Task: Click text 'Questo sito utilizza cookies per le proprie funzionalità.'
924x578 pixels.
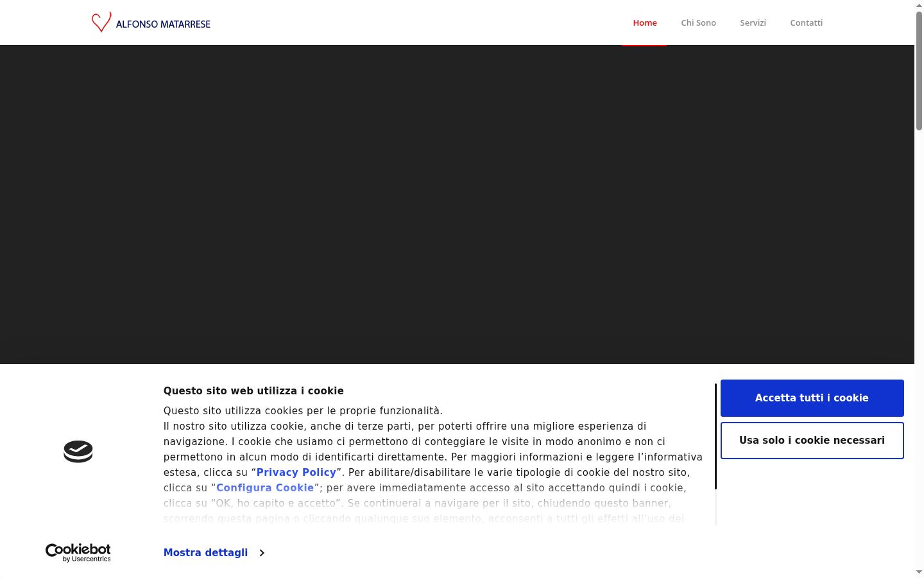Action: (303, 411)
